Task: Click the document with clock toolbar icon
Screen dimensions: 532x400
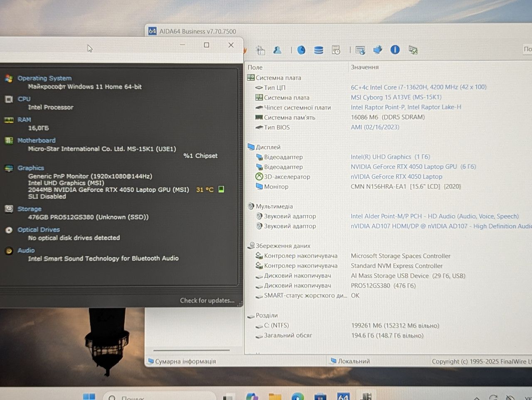Action: pos(336,50)
